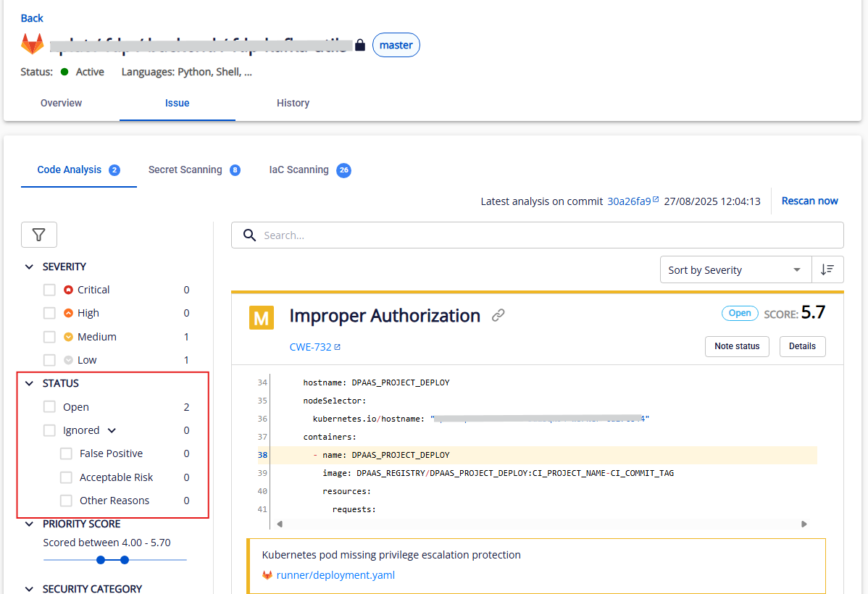Click the lock icon near project name
Screen dimensions: 868x594
[x=360, y=45]
